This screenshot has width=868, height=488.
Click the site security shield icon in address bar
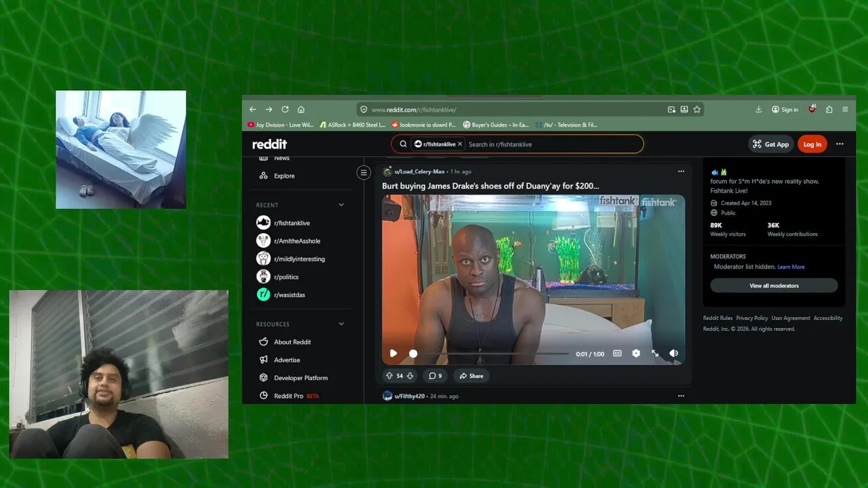click(363, 109)
